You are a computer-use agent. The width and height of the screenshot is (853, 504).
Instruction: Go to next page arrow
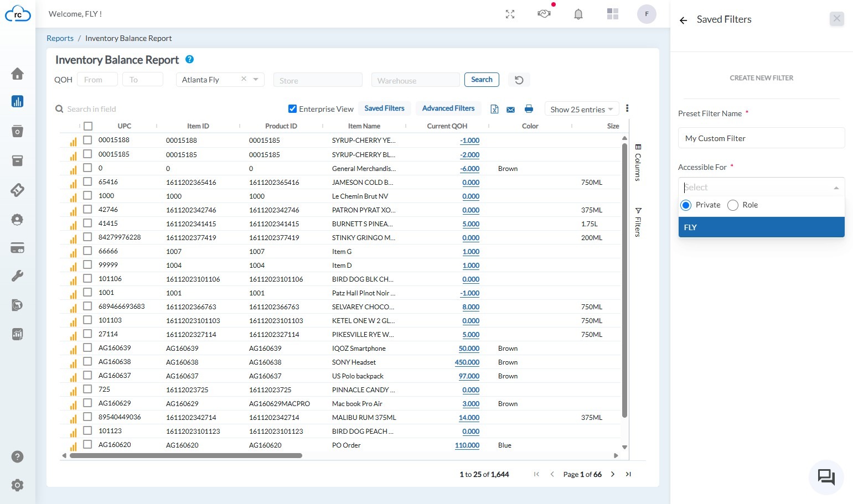click(612, 474)
